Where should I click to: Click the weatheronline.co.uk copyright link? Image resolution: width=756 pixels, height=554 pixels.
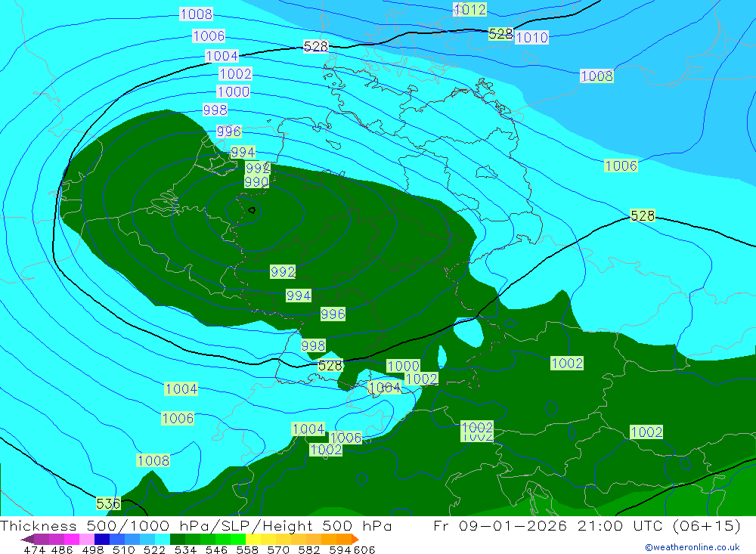click(x=692, y=547)
